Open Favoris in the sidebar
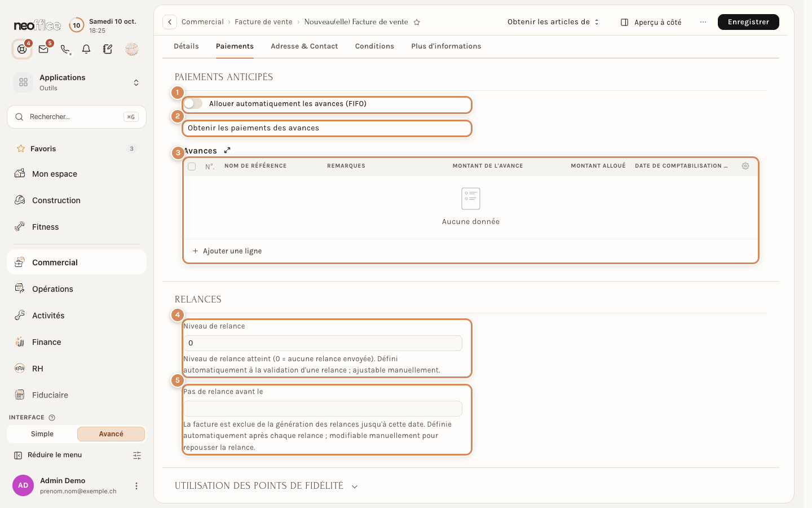Image resolution: width=812 pixels, height=508 pixels. click(77, 148)
